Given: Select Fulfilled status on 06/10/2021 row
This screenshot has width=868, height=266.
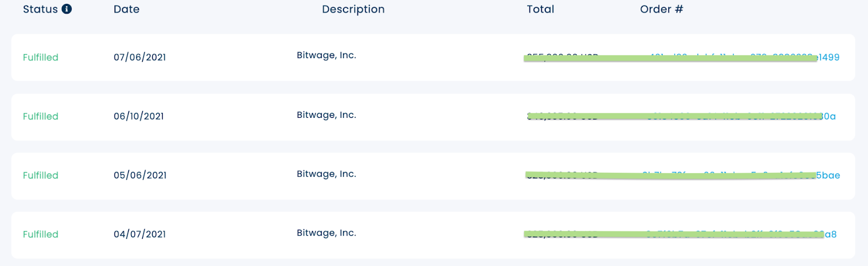Looking at the screenshot, I should (41, 116).
